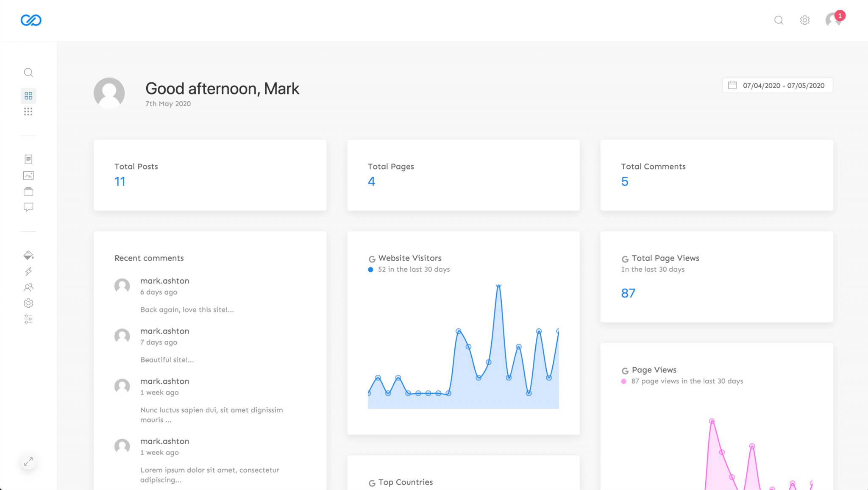
Task: Open the Comments bubble icon
Action: click(28, 207)
